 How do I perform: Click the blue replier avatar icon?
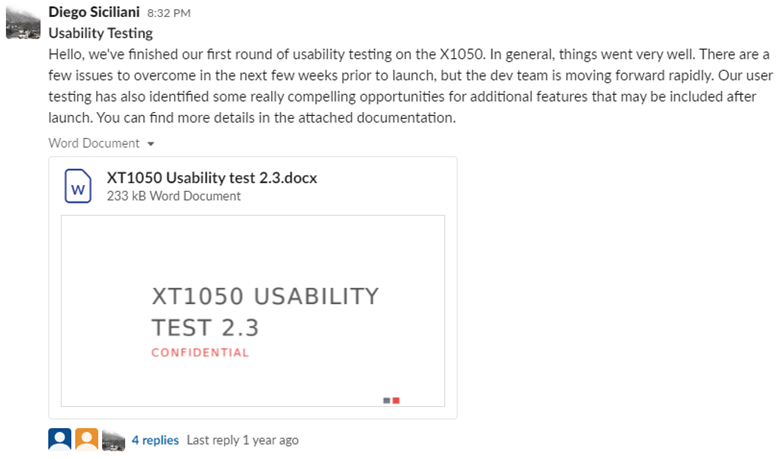[x=59, y=440]
